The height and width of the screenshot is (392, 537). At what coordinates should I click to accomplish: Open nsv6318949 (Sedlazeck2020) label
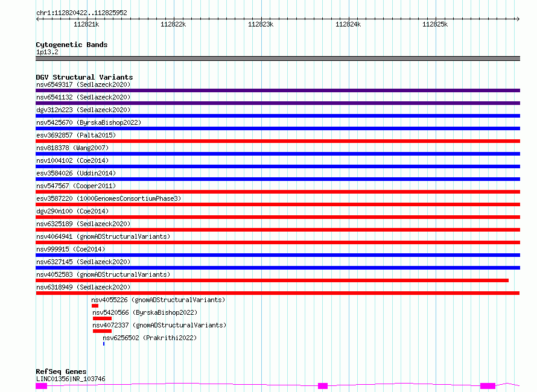point(83,287)
